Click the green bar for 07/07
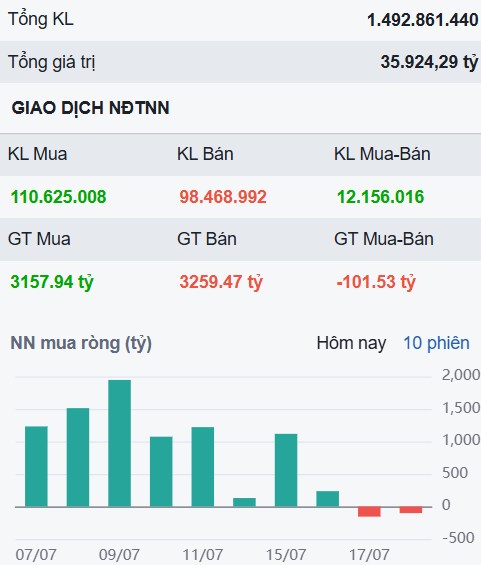 click(x=36, y=466)
